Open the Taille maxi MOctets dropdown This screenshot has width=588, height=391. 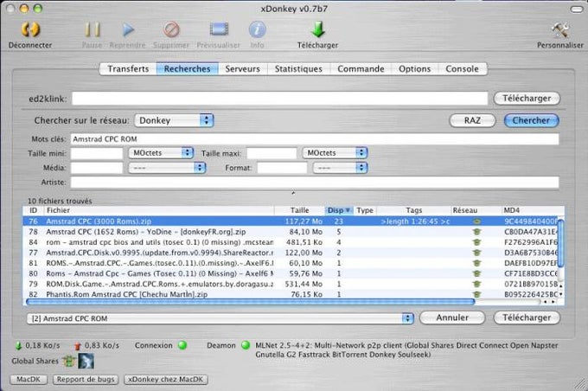click(335, 153)
